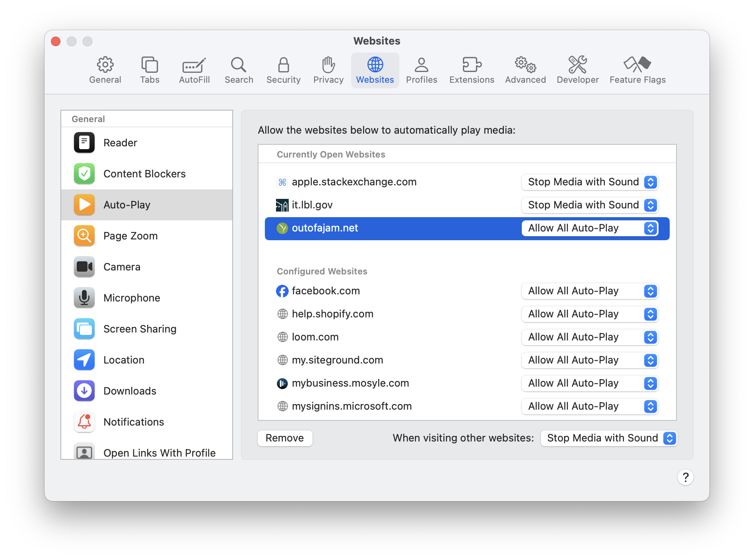
Task: Select the Page Zoom magnifier icon
Action: [84, 236]
